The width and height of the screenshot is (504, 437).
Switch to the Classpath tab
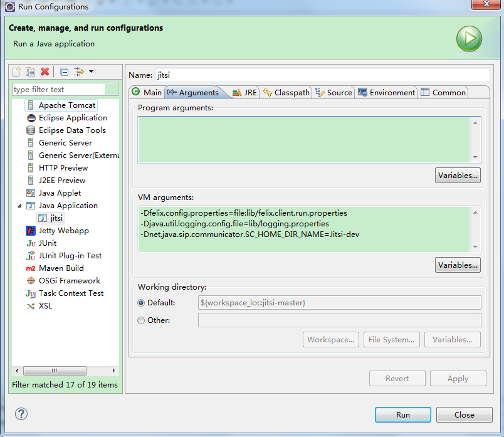286,93
